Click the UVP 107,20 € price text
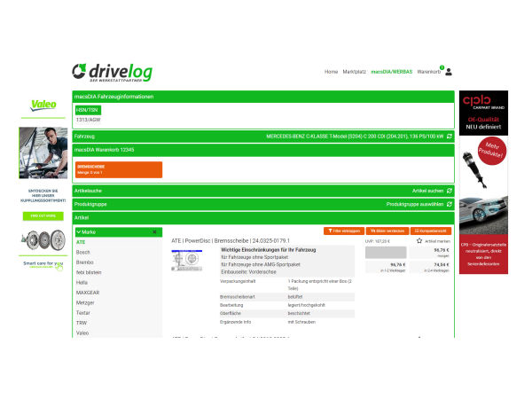The height and width of the screenshot is (399, 532). [378, 241]
